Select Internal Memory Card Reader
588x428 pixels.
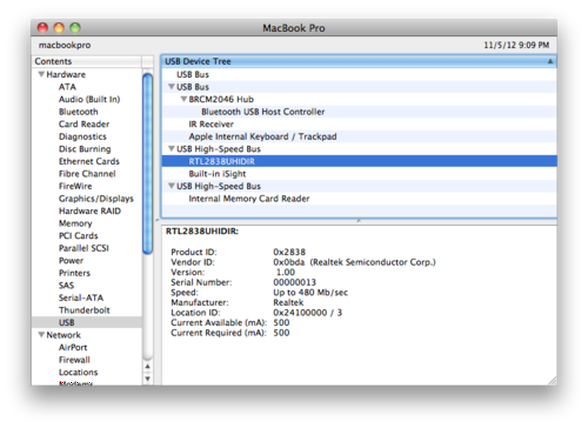pyautogui.click(x=359, y=198)
